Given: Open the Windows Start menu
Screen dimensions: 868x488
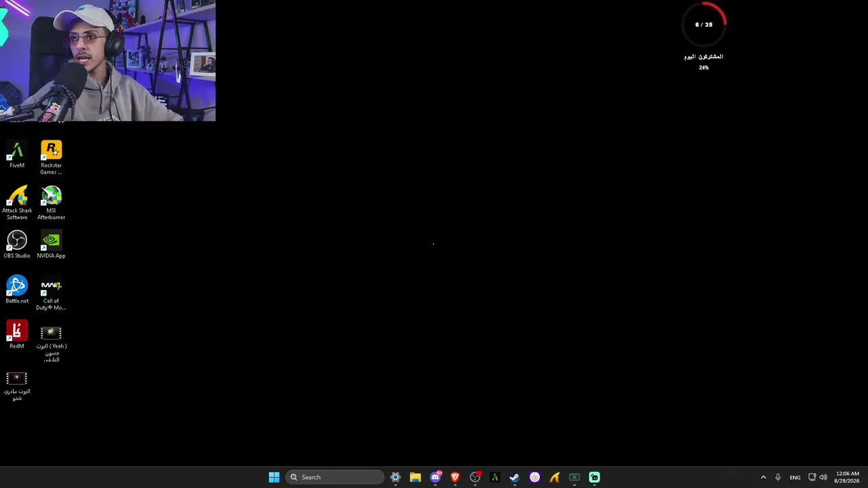Looking at the screenshot, I should pos(274,477).
